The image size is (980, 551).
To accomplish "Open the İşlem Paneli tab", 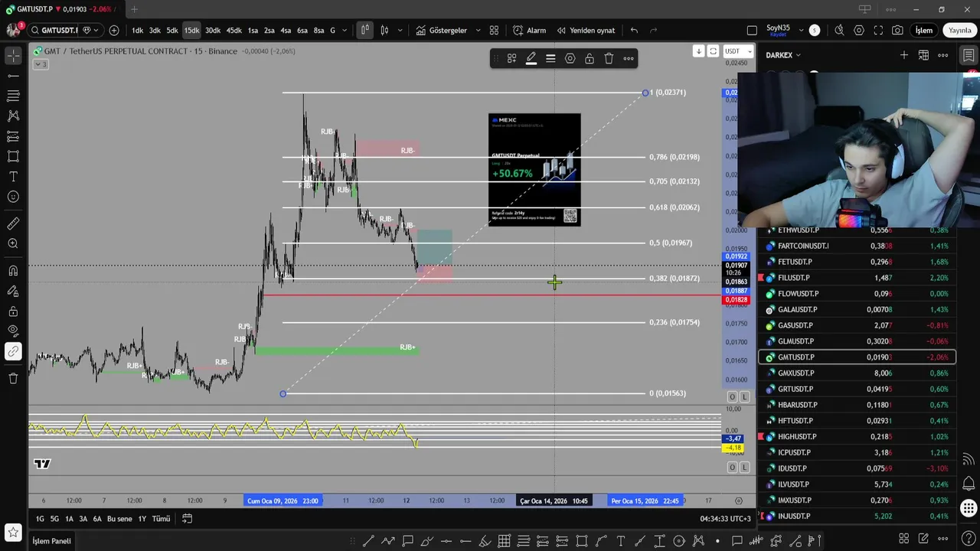I will [x=51, y=541].
